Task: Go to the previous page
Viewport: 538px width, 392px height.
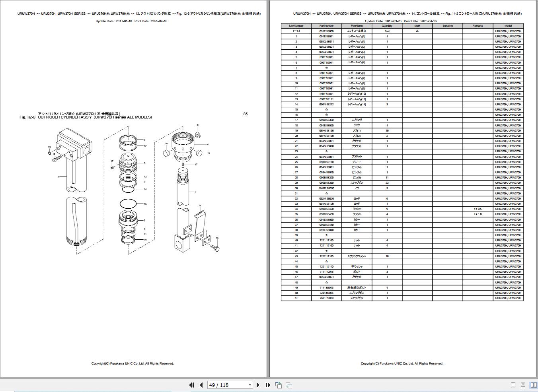Action: click(201, 385)
